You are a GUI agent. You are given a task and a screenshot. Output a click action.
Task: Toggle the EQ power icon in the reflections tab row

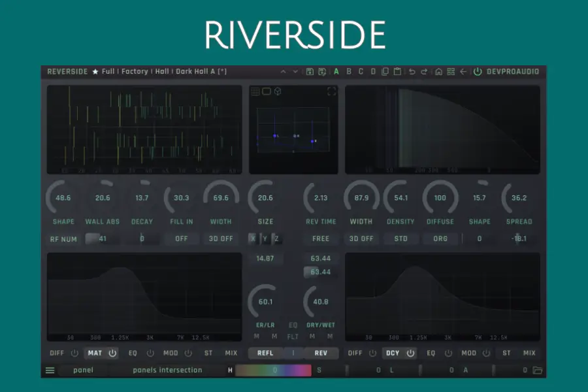(x=150, y=353)
